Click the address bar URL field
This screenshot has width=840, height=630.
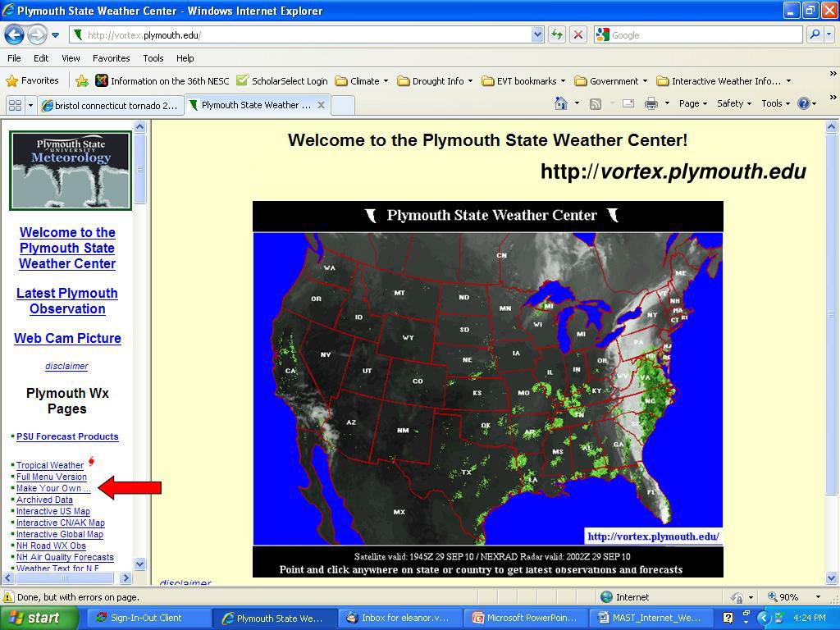(x=300, y=35)
